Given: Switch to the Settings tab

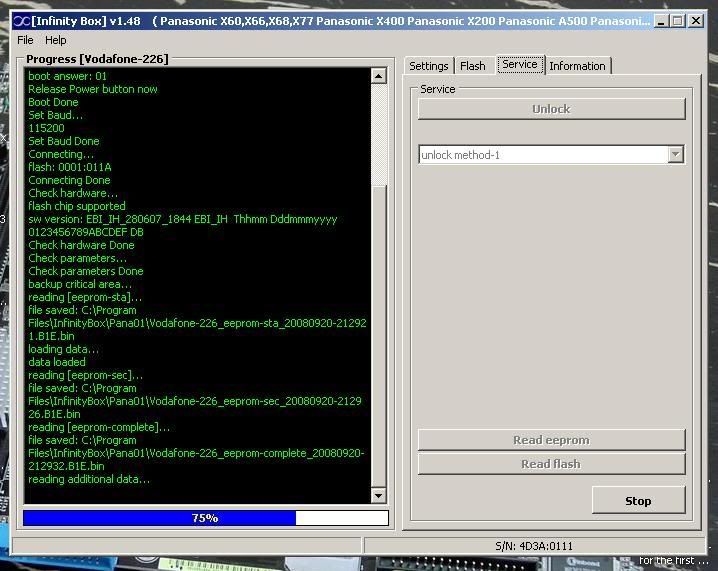Looking at the screenshot, I should [429, 66].
